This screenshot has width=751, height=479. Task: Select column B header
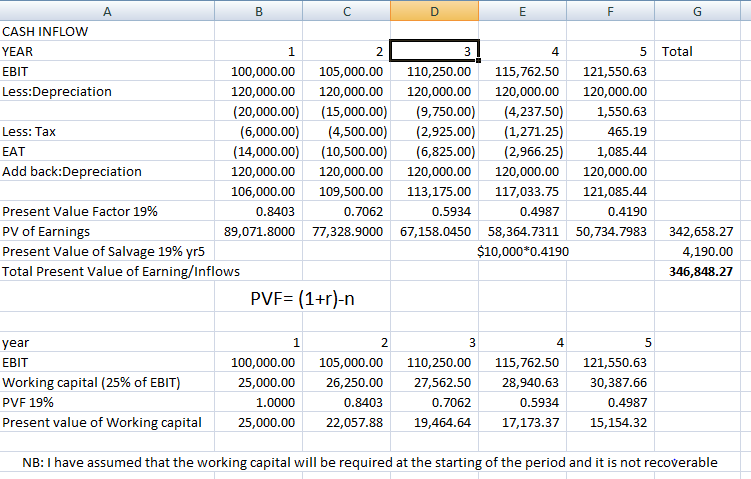258,12
